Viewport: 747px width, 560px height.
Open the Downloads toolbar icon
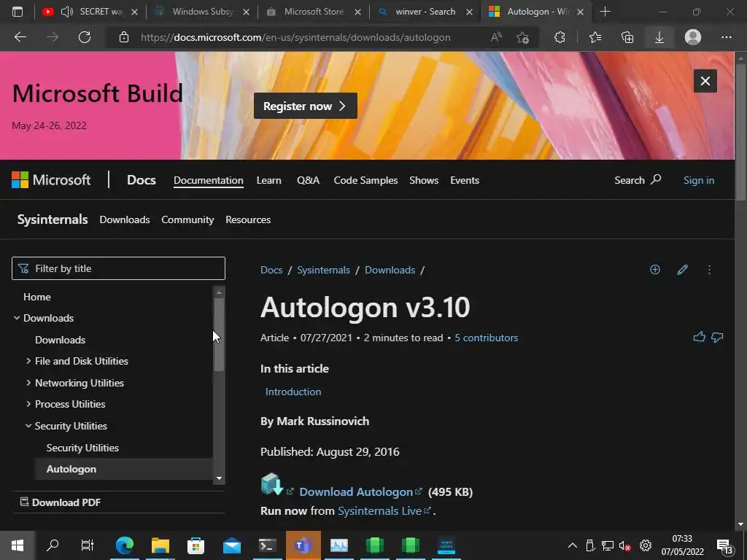[659, 37]
